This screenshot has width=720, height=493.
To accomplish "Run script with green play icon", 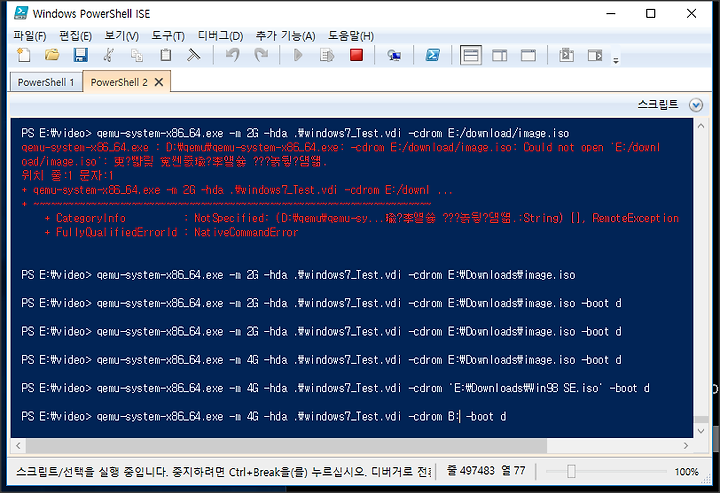I will click(x=298, y=55).
